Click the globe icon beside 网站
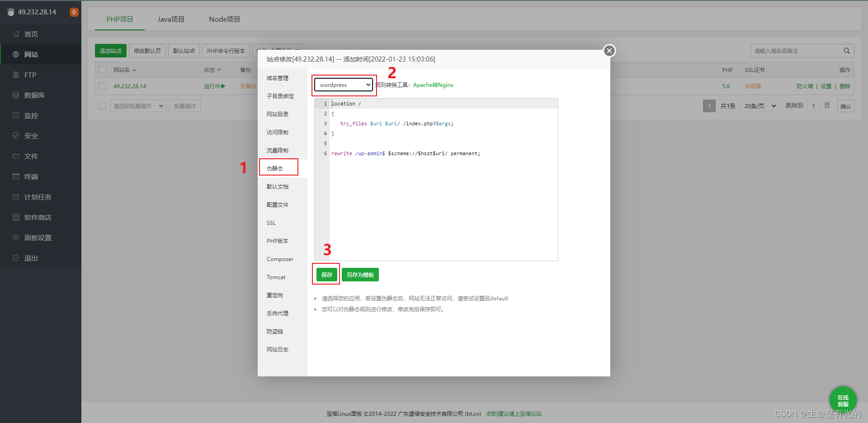Screen dimensions: 868x423 (x=16, y=54)
